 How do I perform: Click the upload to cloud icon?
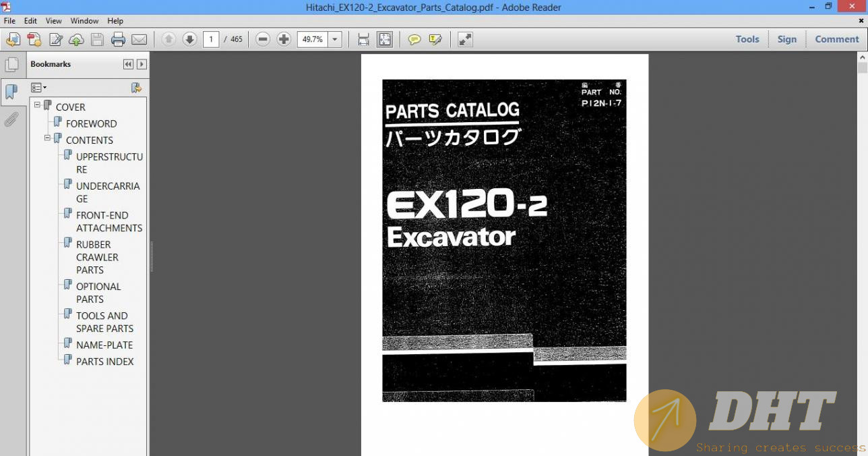[x=76, y=40]
